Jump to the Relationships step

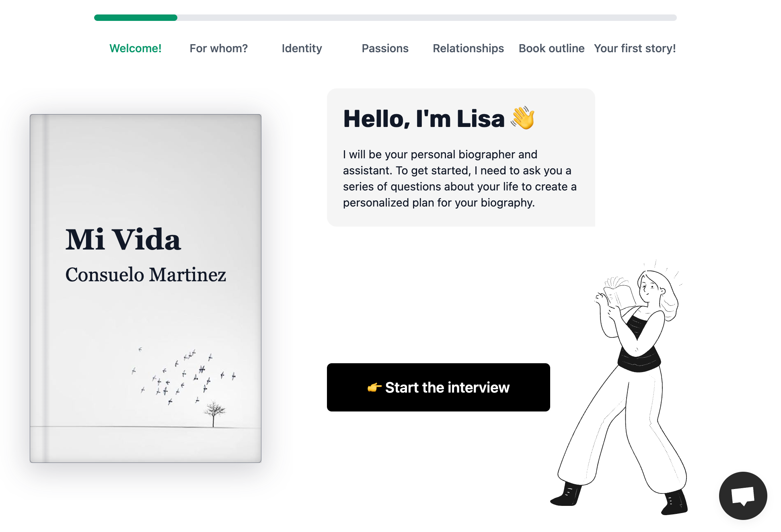[x=469, y=48]
